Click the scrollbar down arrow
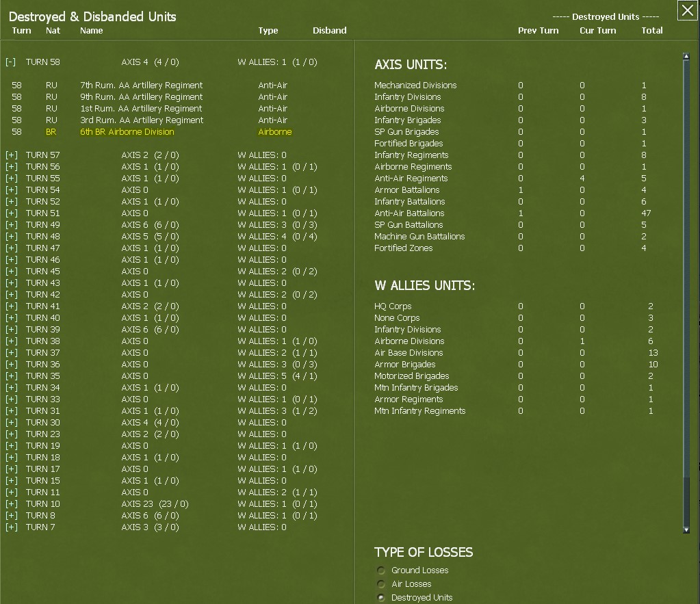The height and width of the screenshot is (604, 700). tap(686, 529)
